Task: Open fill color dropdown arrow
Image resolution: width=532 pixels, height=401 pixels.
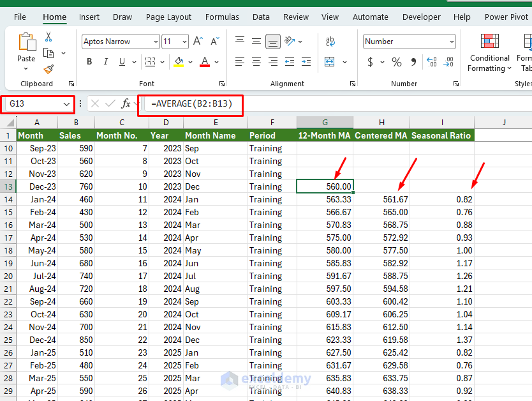Action: click(190, 62)
